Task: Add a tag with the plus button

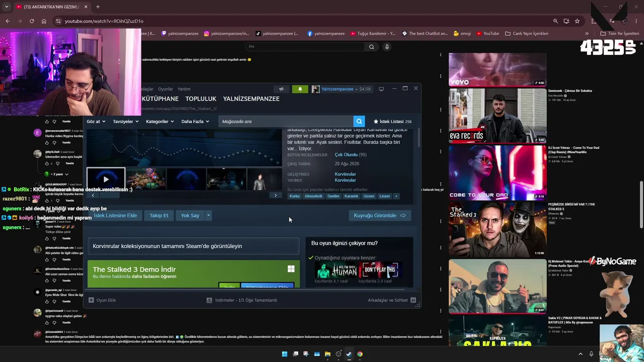Action: point(396,196)
